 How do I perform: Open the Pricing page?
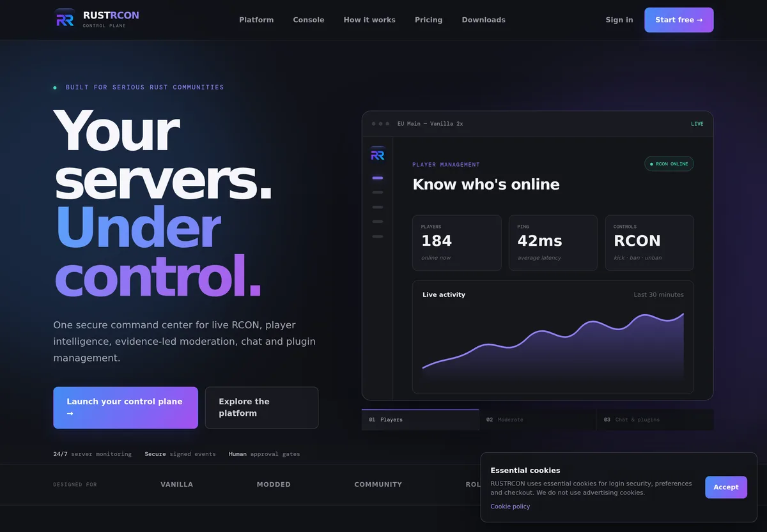pos(428,20)
